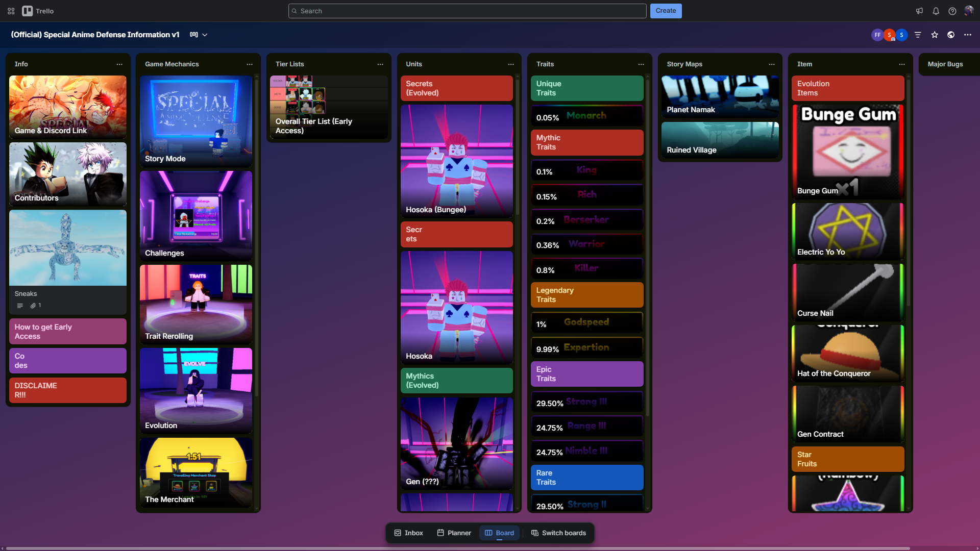
Task: Click the Create button
Action: [x=666, y=11]
